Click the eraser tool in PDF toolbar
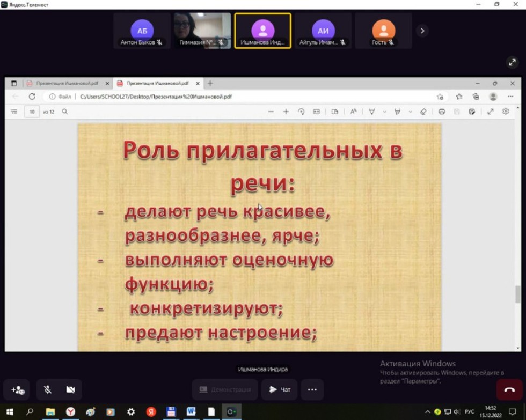This screenshot has height=420, width=526. point(424,112)
